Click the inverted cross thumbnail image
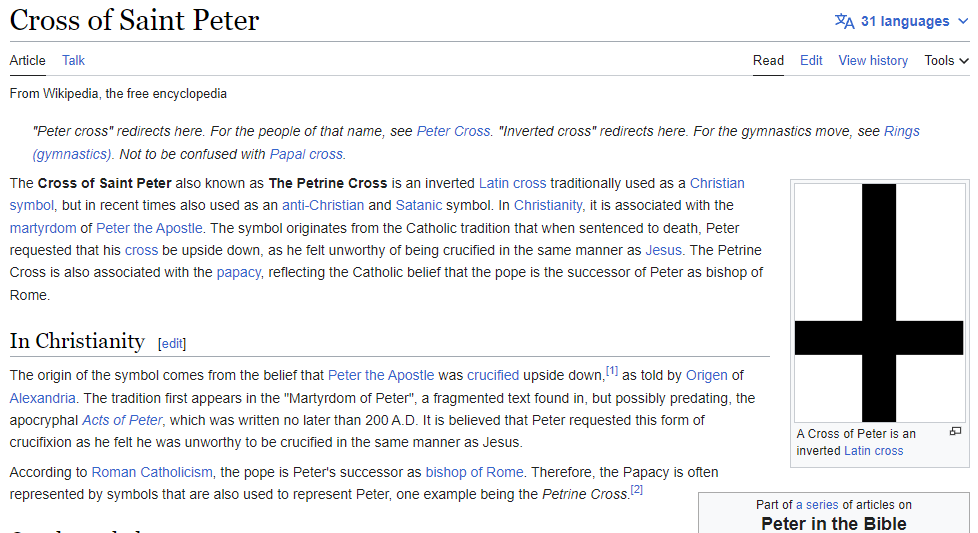Viewport: 978px width, 533px height. (x=879, y=302)
